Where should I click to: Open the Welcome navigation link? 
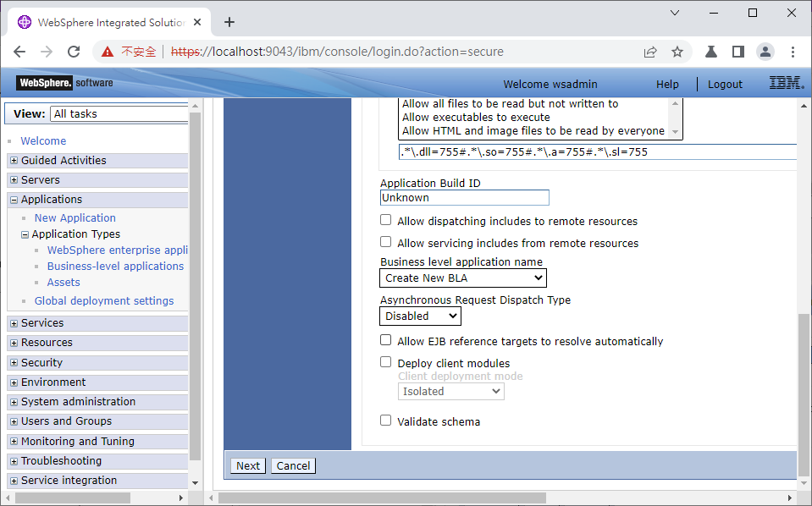pyautogui.click(x=43, y=140)
